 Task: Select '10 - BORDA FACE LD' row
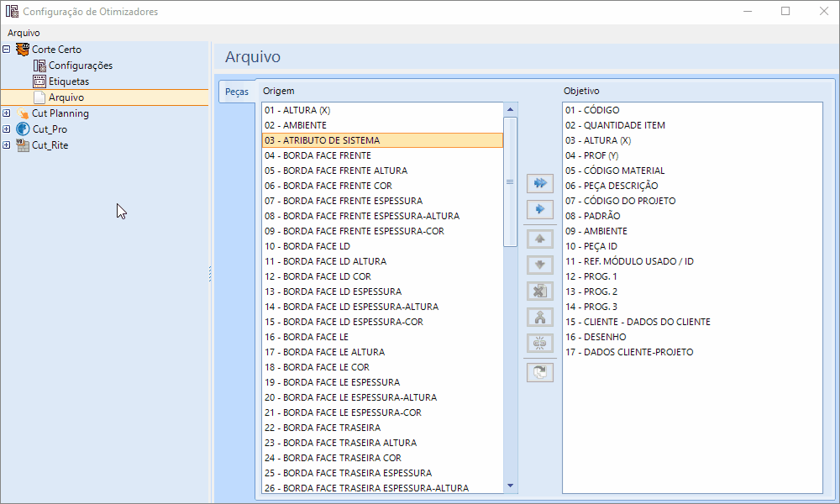click(382, 246)
